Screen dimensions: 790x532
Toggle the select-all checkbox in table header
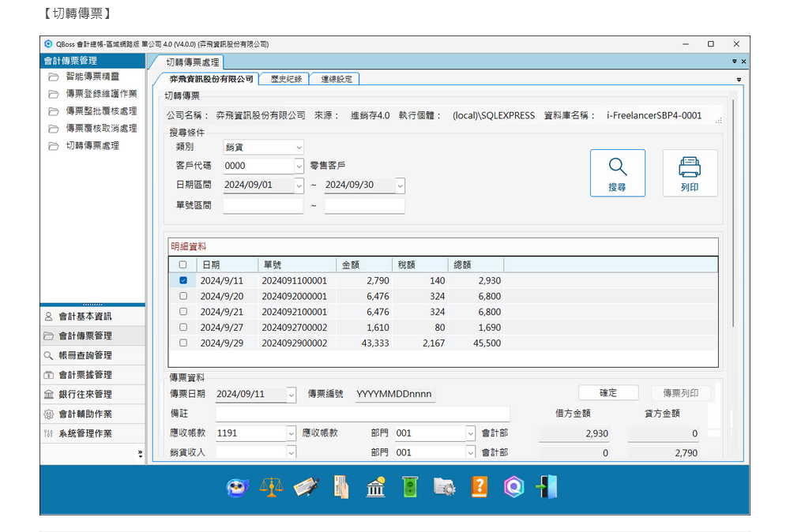click(x=183, y=264)
